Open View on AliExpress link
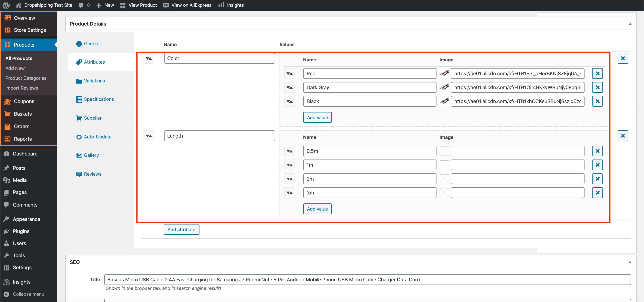 (187, 5)
